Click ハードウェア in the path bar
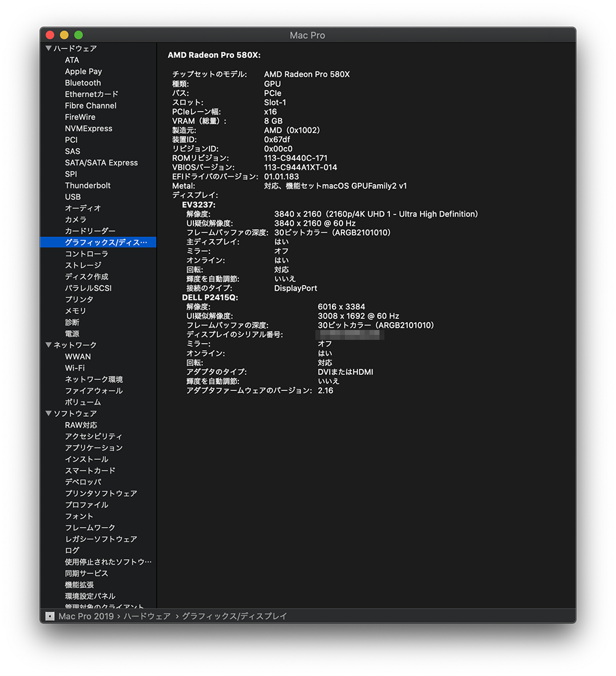 (147, 616)
